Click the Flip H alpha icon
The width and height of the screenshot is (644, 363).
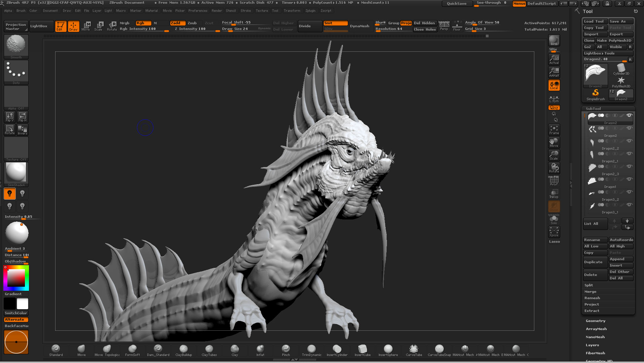pos(23,117)
